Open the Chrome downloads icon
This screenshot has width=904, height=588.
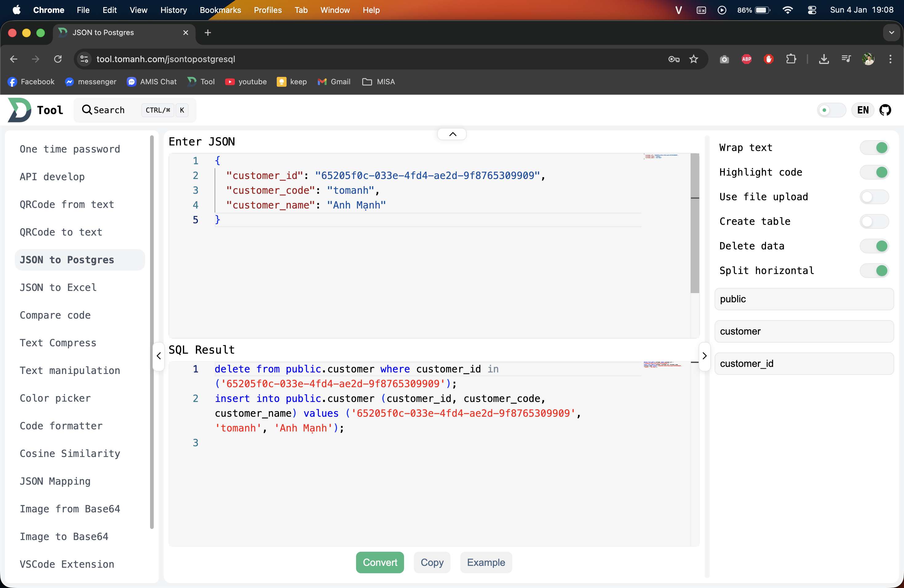pyautogui.click(x=824, y=59)
